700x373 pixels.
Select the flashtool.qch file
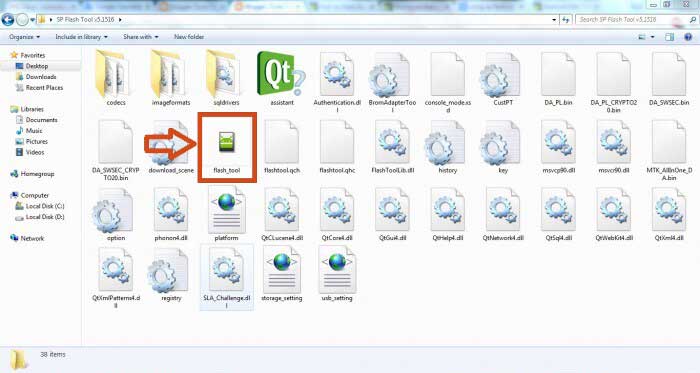[x=282, y=147]
